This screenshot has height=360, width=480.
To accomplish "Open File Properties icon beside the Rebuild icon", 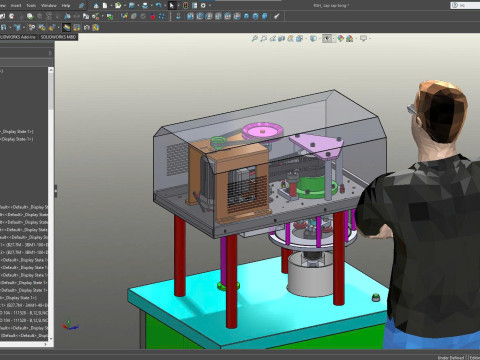I will [194, 6].
